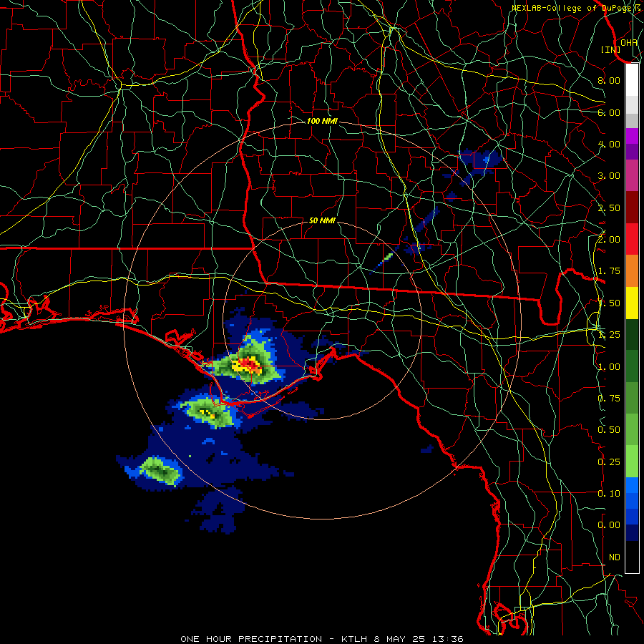Screen dimensions: 644x644
Task: Click the 2.00 legend value
Action: point(609,240)
